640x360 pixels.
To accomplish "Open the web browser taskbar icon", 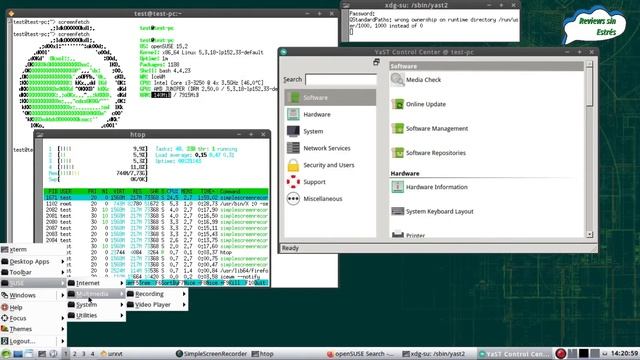I will (x=53, y=354).
